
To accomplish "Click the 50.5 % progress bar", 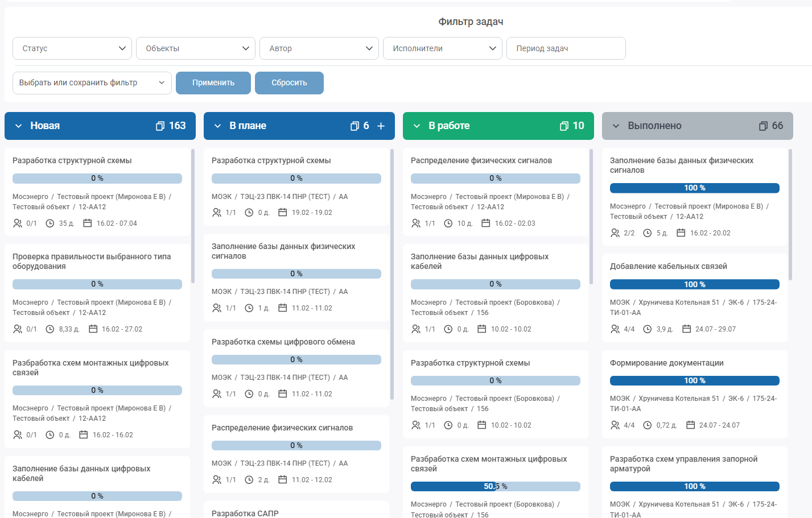I will pos(495,487).
